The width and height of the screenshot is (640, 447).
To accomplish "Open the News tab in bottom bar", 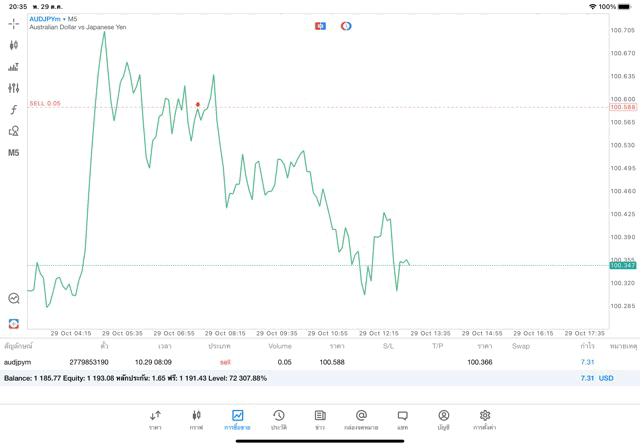I will [319, 420].
